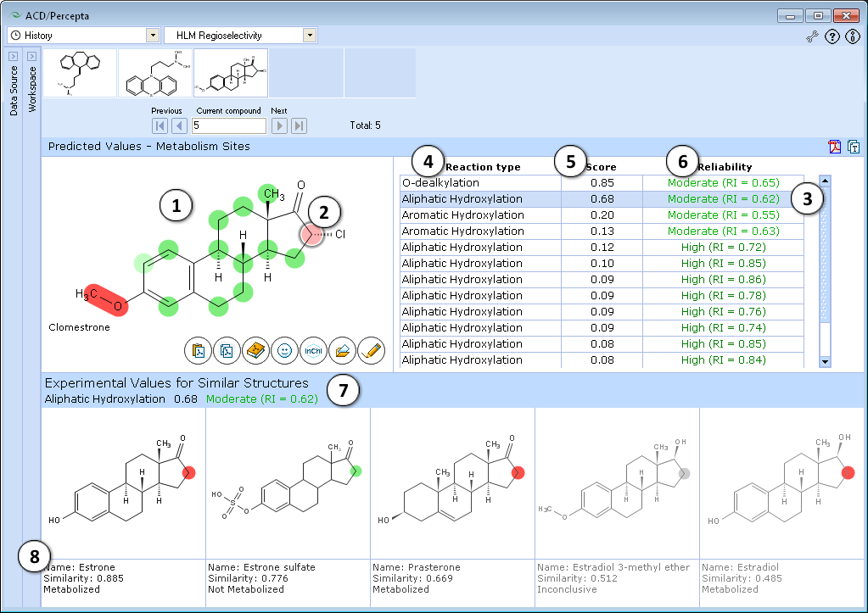Click reliability cell High (RI = 0.74)

click(724, 327)
